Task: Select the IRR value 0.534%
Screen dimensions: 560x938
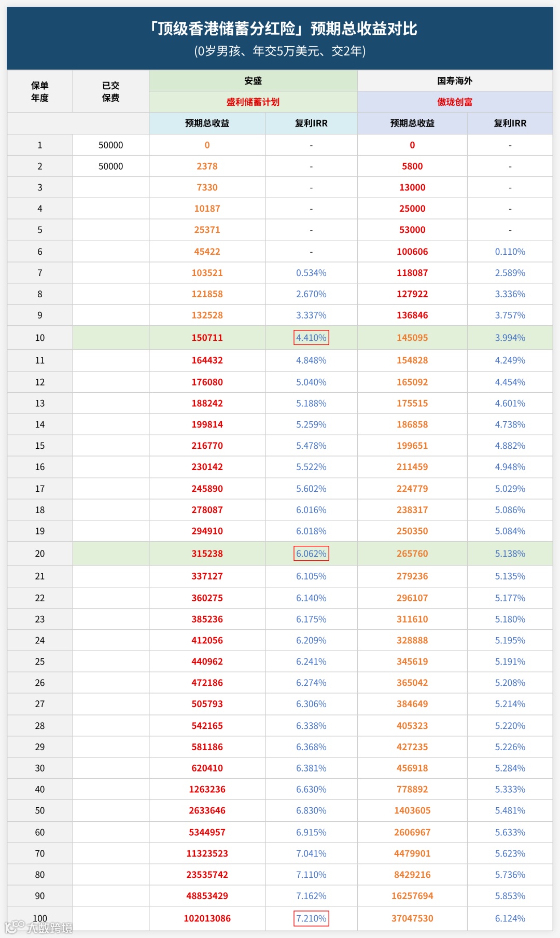Action: (311, 273)
